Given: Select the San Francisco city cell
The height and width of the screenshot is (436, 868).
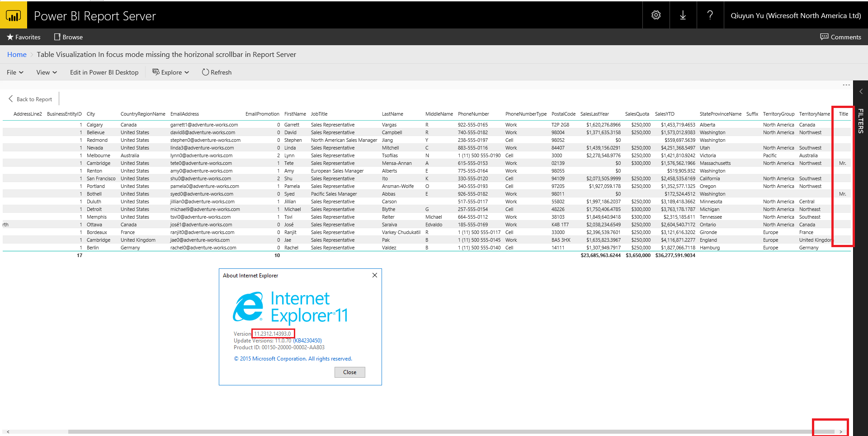Looking at the screenshot, I should [101, 178].
